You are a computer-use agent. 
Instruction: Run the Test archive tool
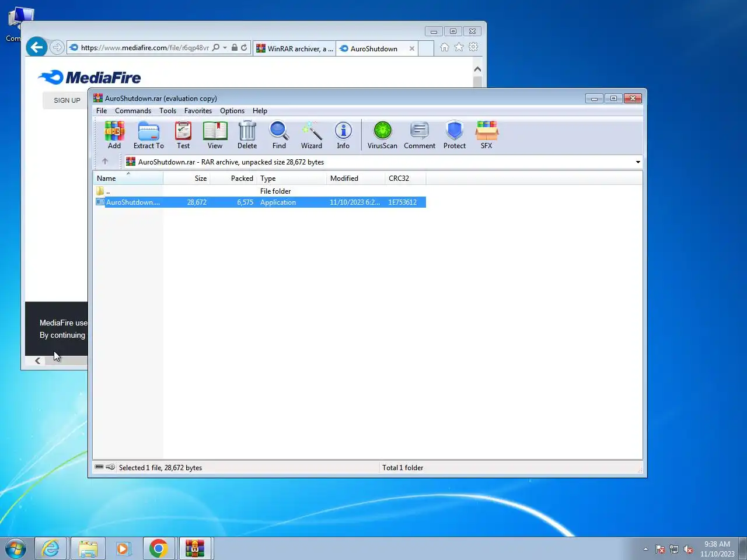pyautogui.click(x=183, y=135)
